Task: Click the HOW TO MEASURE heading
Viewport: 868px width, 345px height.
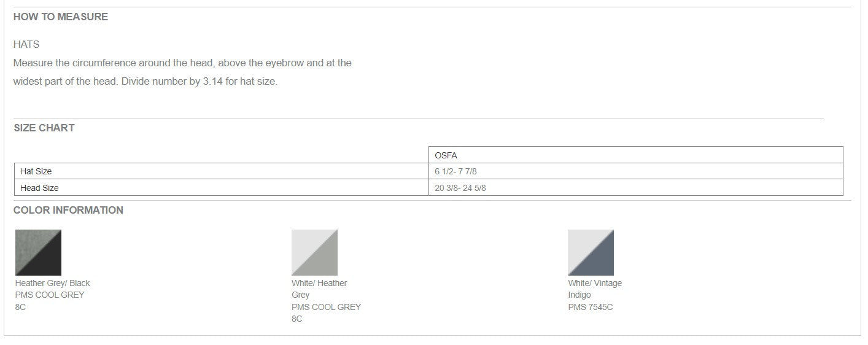Action: coord(60,17)
